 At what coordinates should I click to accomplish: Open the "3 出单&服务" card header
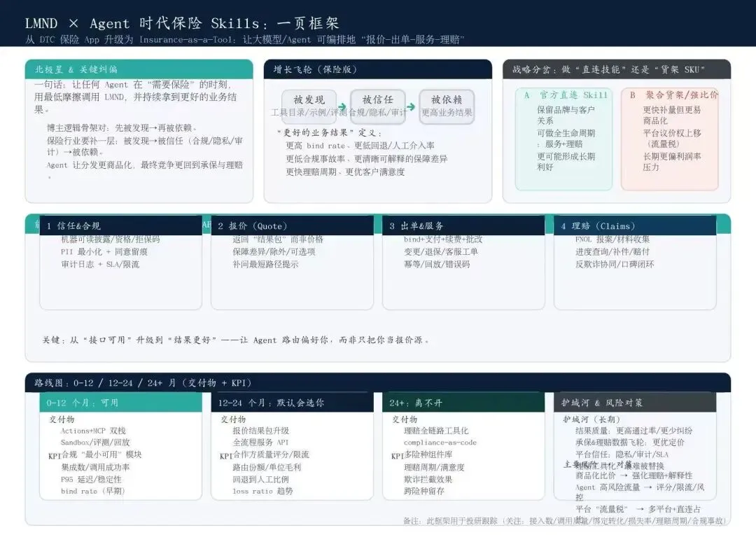pos(464,225)
